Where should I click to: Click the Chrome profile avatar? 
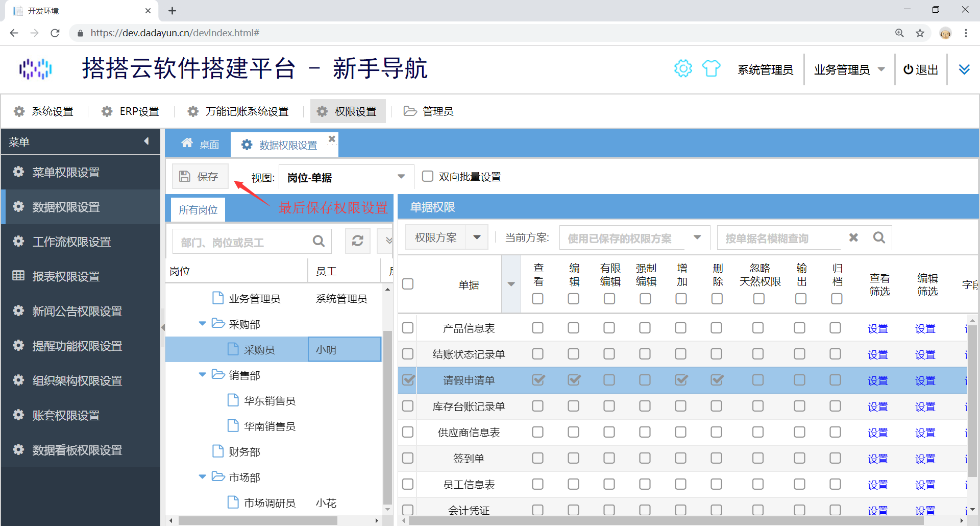pyautogui.click(x=945, y=33)
